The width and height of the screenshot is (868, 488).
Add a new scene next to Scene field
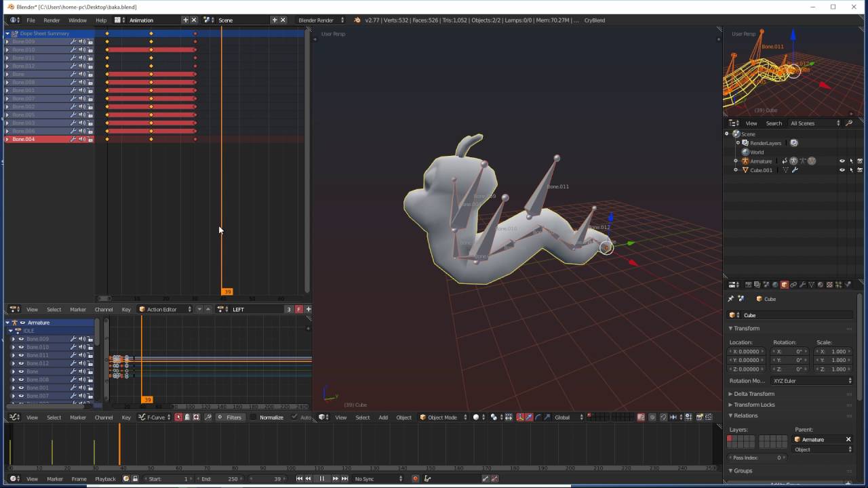click(275, 20)
